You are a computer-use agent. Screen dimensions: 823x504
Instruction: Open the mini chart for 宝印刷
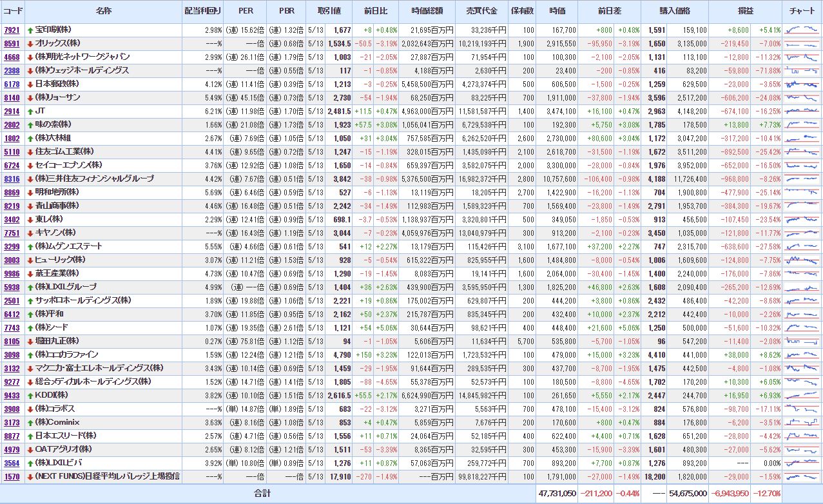pos(802,30)
